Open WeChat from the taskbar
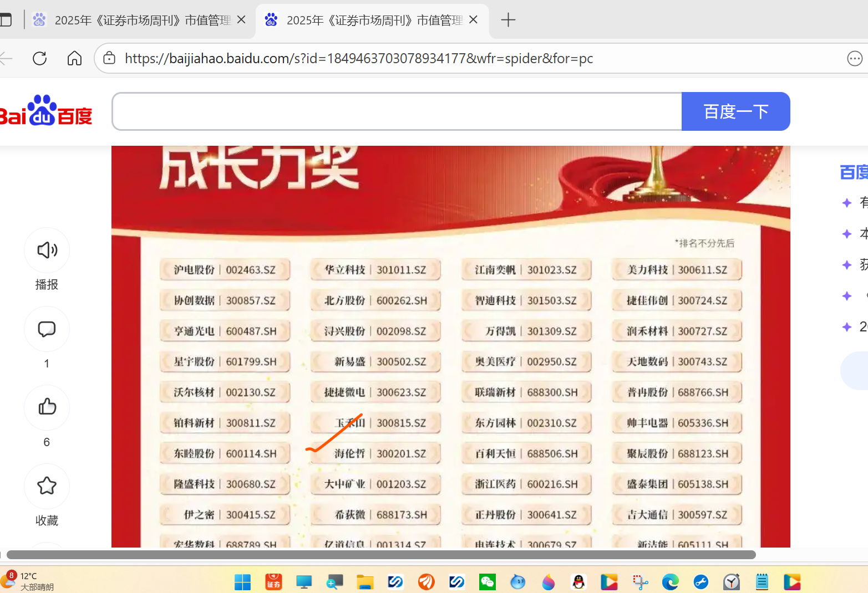 tap(488, 582)
